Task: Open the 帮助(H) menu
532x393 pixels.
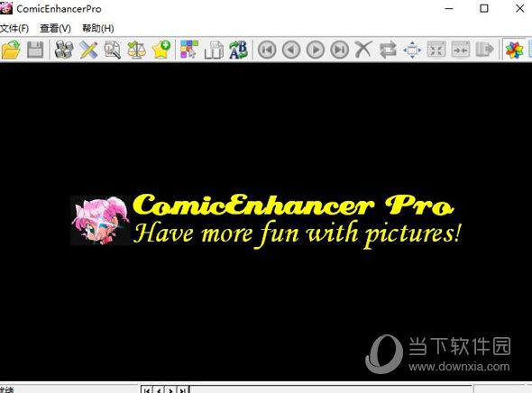Action: [x=98, y=29]
